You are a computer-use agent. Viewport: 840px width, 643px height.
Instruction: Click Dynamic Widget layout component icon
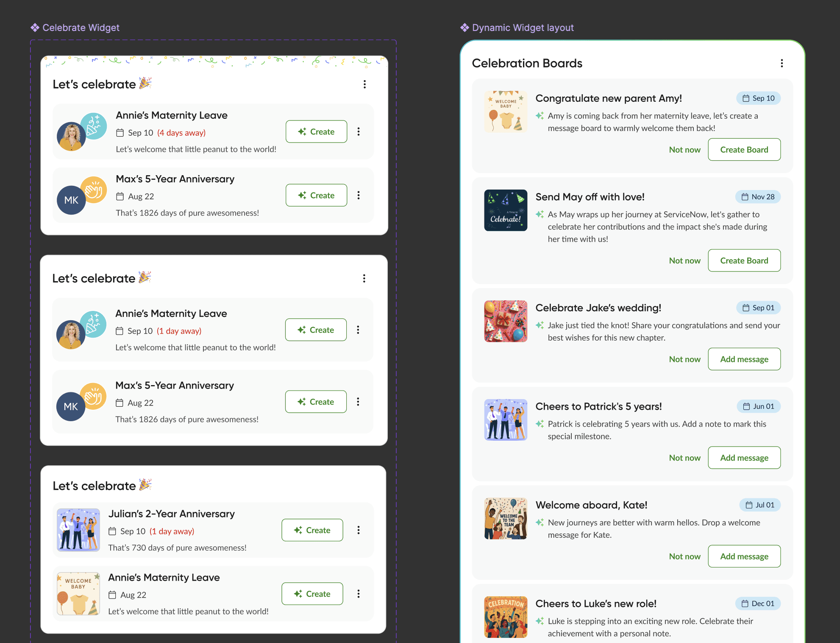coord(465,28)
